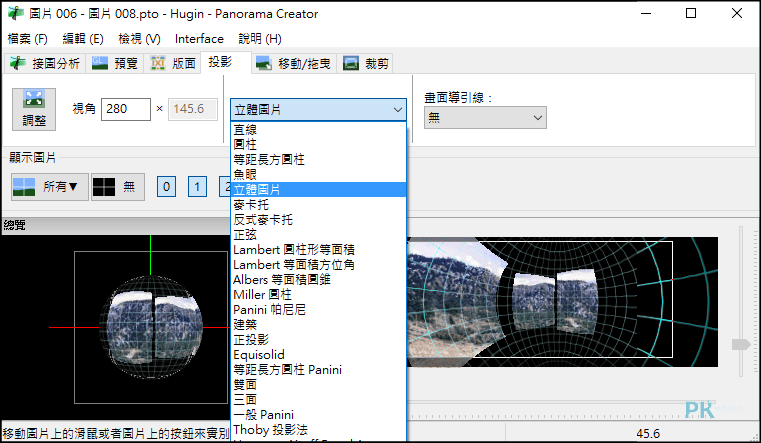This screenshot has width=761, height=443.
Task: Click the 總覽 overview sphere preview
Action: coord(151,328)
